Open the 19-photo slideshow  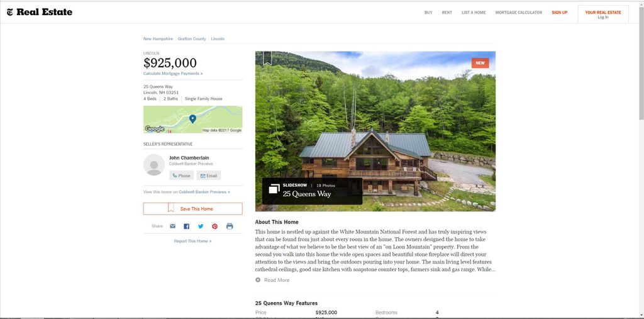[311, 190]
